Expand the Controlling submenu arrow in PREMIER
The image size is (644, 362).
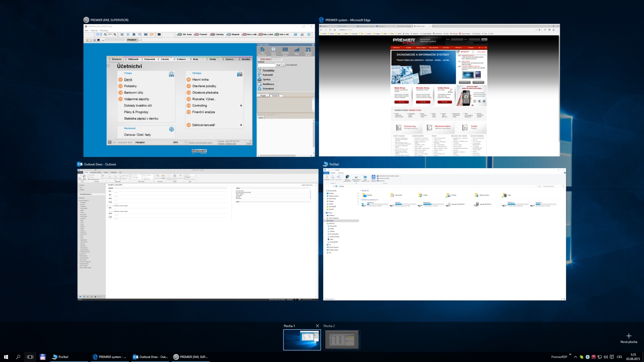[x=241, y=106]
